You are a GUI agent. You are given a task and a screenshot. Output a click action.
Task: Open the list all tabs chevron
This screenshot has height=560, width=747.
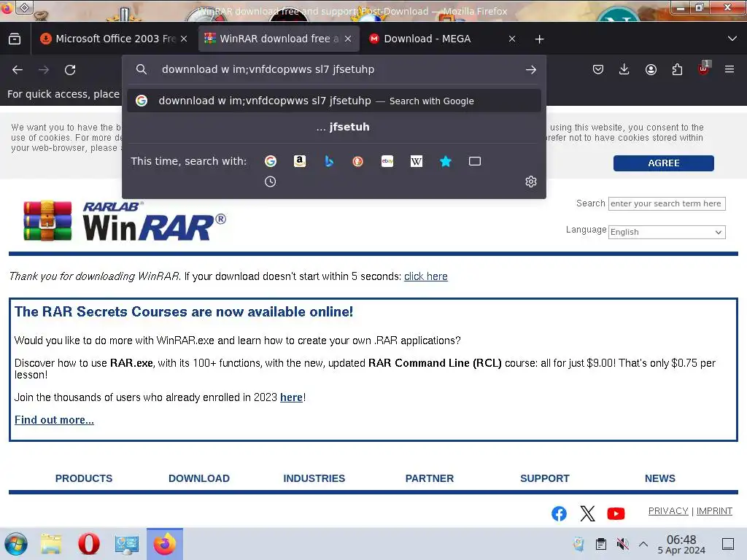[x=732, y=39]
